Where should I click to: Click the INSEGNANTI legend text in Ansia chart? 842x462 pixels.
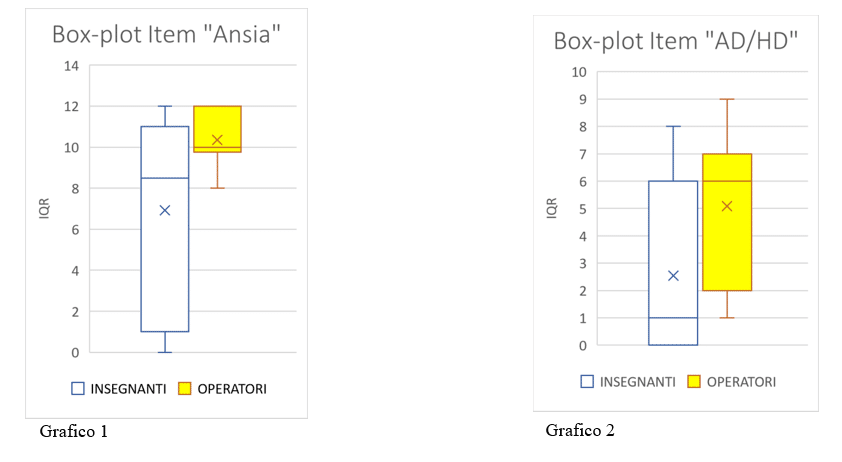[128, 389]
